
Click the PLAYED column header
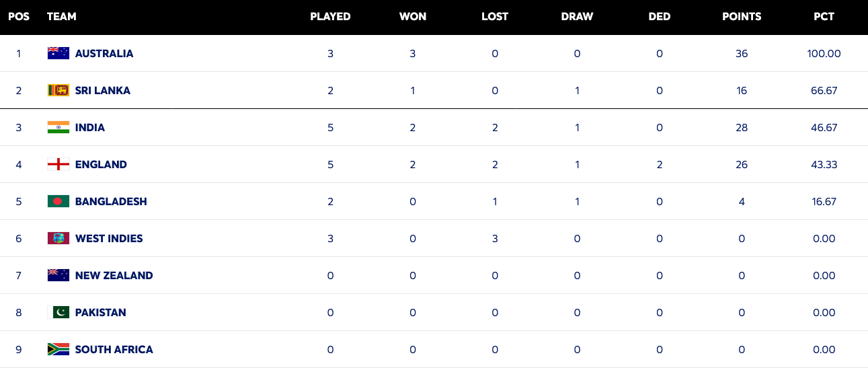click(330, 16)
